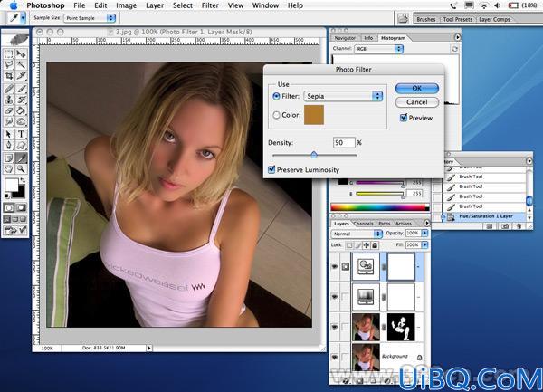Select the Magic Wand tool

tap(21, 64)
